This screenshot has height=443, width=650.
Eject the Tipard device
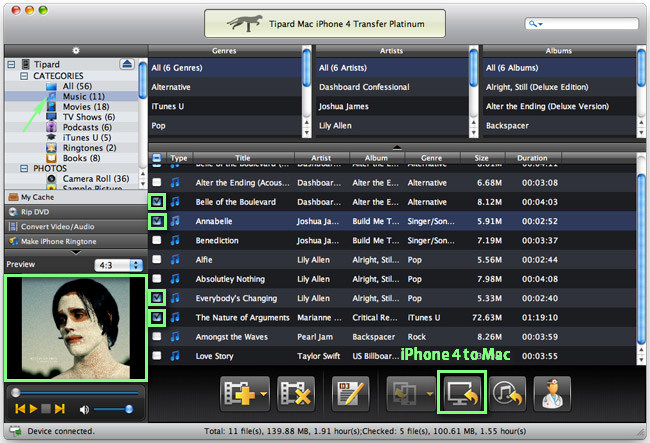[127, 64]
